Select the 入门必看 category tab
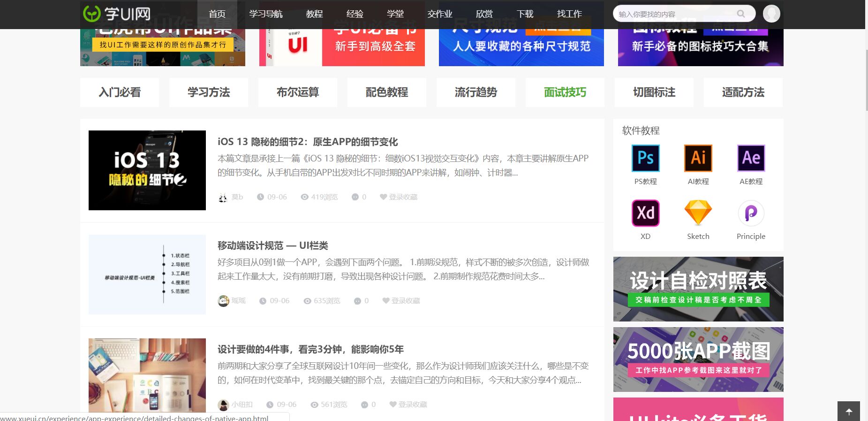The height and width of the screenshot is (421, 868). [120, 92]
